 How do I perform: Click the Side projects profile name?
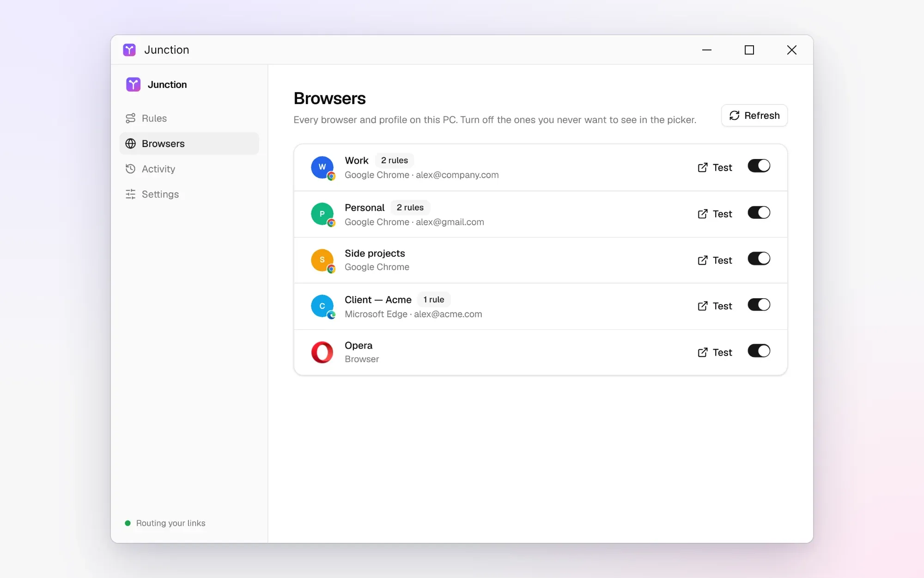tap(375, 253)
